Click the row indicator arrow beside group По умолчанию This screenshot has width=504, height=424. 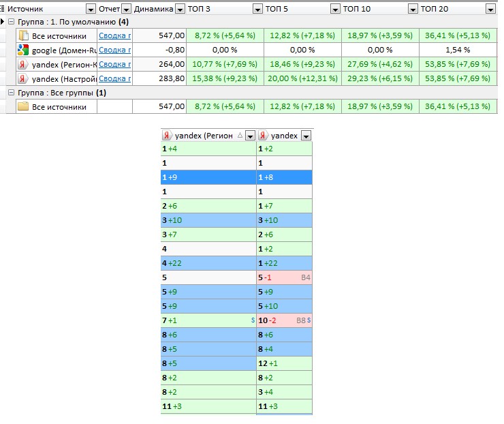tap(2, 22)
